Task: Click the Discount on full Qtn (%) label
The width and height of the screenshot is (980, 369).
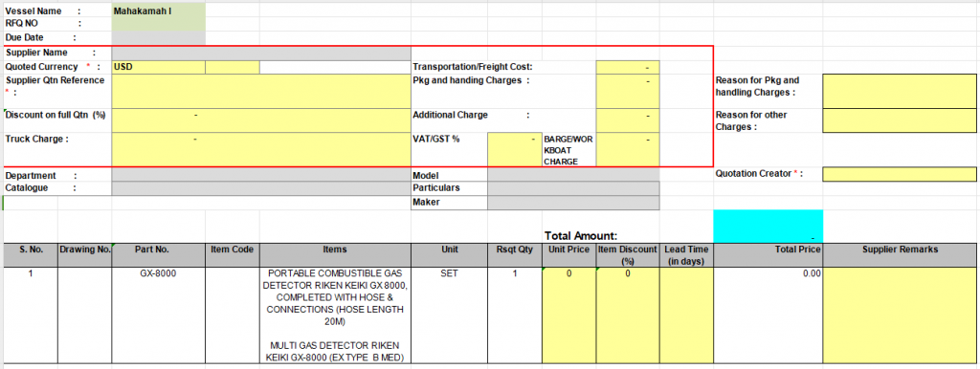Action: (x=55, y=115)
